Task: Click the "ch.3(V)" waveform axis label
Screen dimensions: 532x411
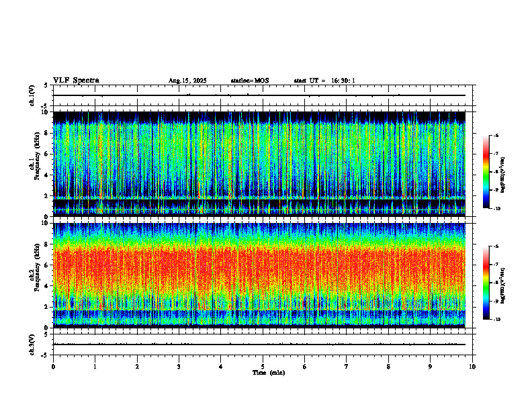Action: (x=32, y=345)
